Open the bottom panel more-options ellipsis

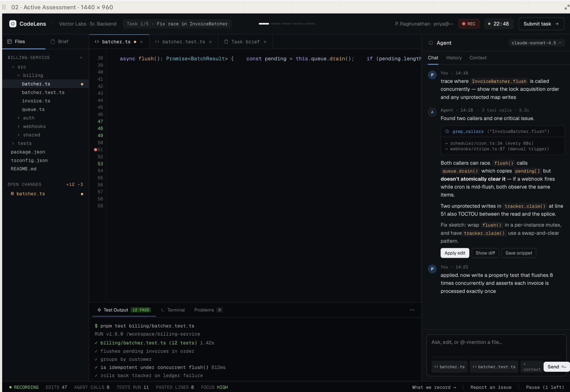click(412, 310)
